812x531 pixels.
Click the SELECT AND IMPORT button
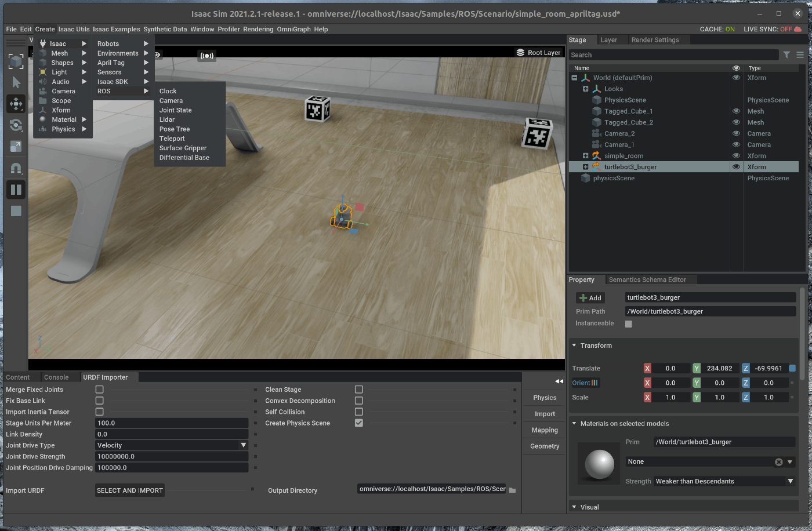tap(130, 490)
